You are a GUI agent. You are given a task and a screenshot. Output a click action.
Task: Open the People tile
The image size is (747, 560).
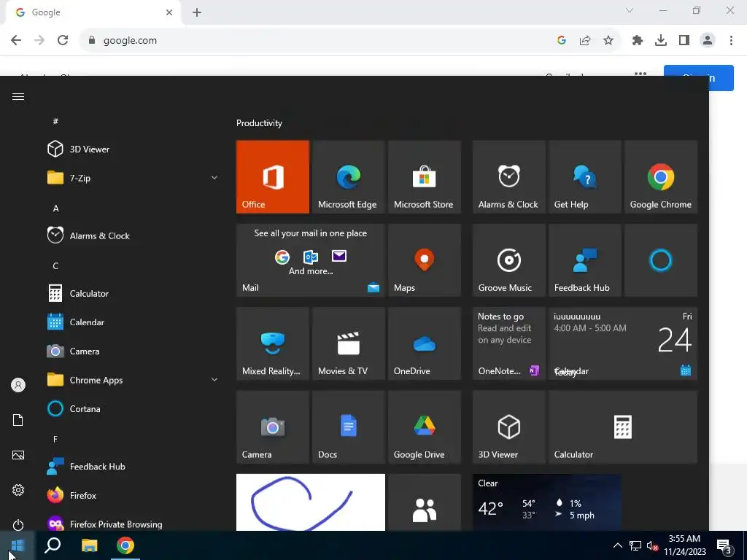point(425,502)
